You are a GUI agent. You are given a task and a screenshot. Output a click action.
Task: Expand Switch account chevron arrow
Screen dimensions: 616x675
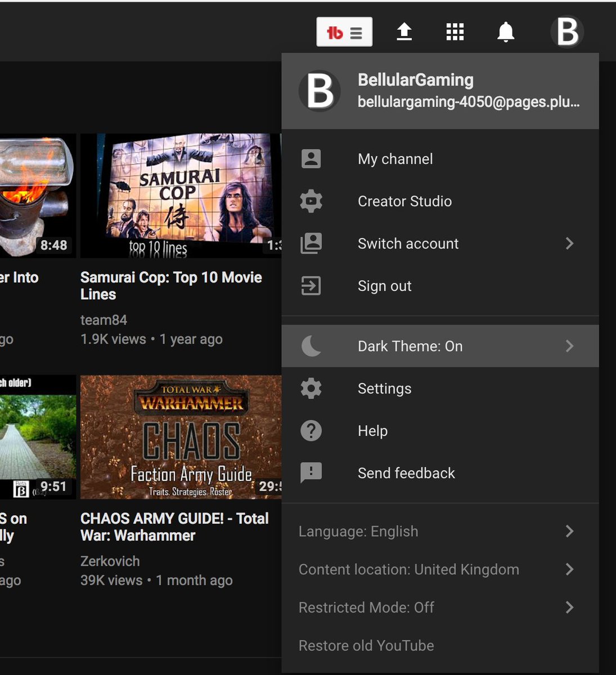pyautogui.click(x=569, y=243)
